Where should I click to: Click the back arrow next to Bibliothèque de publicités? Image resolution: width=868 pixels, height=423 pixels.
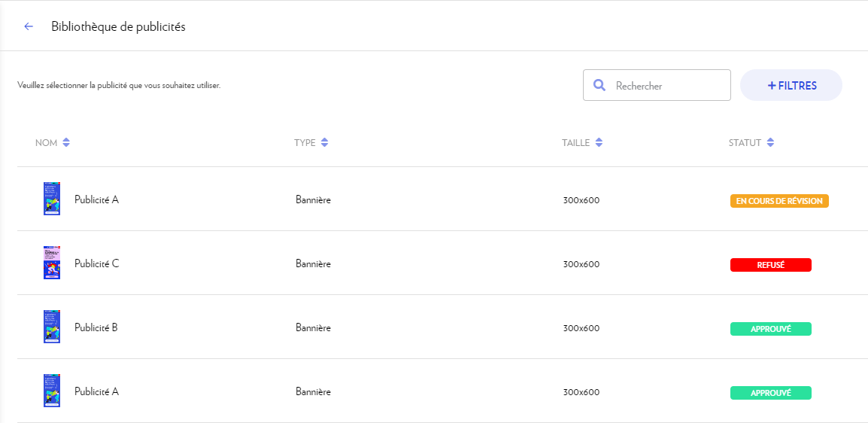[29, 26]
